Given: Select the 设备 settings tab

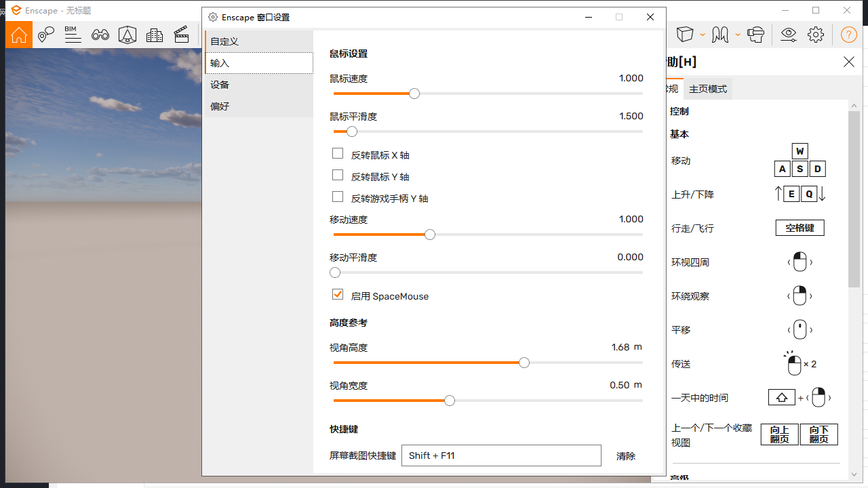Looking at the screenshot, I should tap(258, 85).
